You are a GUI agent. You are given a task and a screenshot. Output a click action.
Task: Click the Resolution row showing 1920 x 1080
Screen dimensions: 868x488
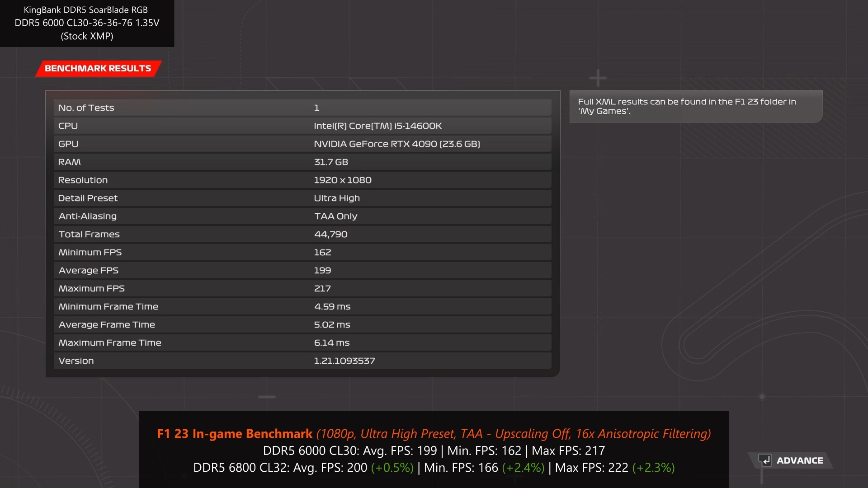click(302, 180)
